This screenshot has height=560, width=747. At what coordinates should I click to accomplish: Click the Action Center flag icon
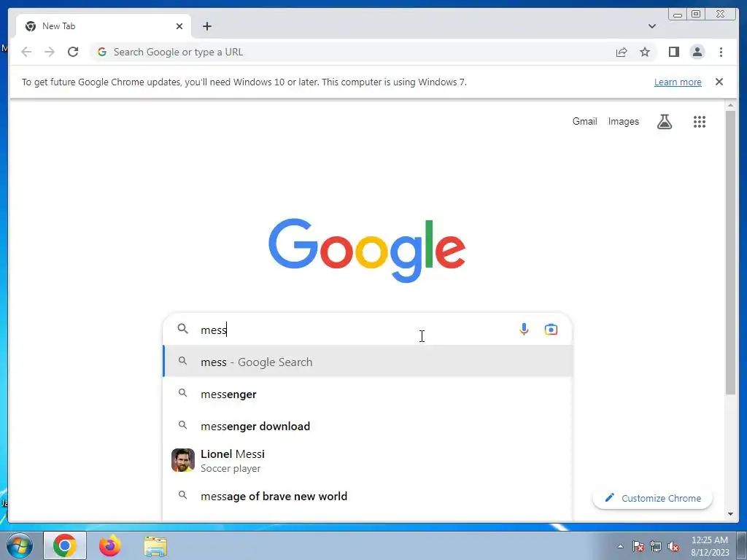click(638, 546)
